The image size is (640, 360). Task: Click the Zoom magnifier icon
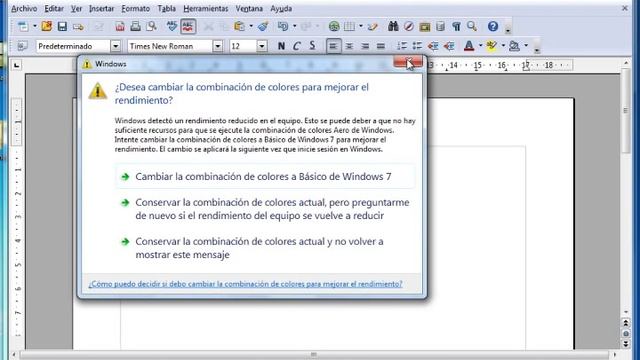coord(472,27)
